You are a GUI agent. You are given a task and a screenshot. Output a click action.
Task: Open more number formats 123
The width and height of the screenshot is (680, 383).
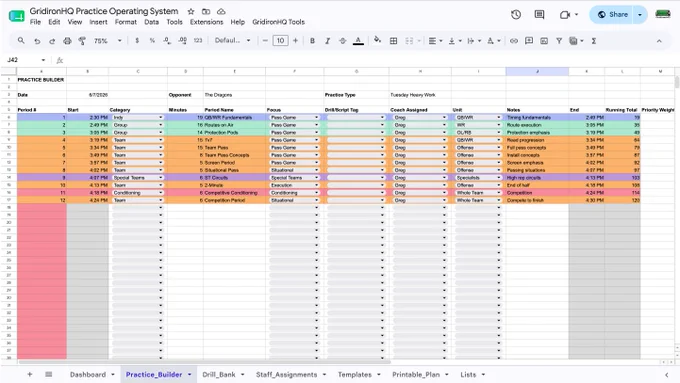click(x=198, y=40)
